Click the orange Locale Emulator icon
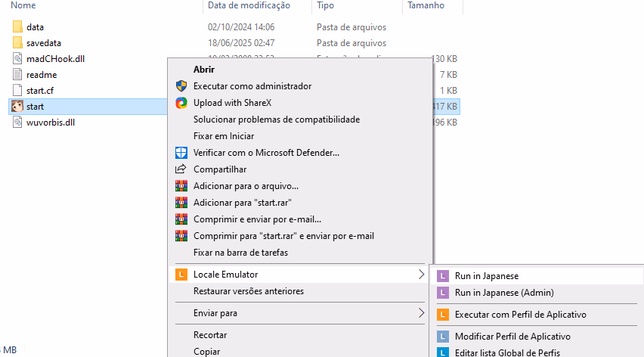This screenshot has width=644, height=357. [181, 275]
